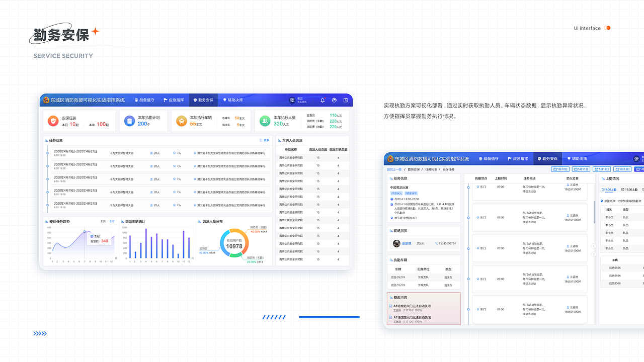Open 应急指挥 tab in right window
This screenshot has width=644, height=362.
pos(518,158)
